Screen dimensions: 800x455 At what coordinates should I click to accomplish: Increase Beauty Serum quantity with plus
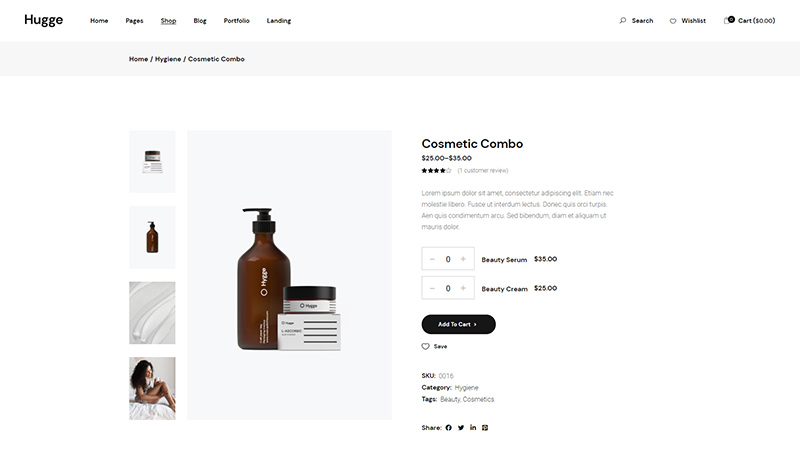tap(463, 259)
